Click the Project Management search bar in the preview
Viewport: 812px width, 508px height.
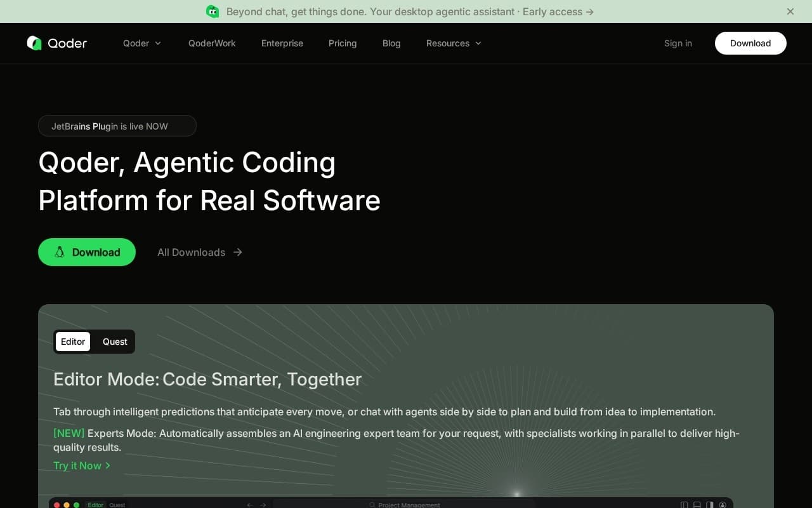point(406,505)
